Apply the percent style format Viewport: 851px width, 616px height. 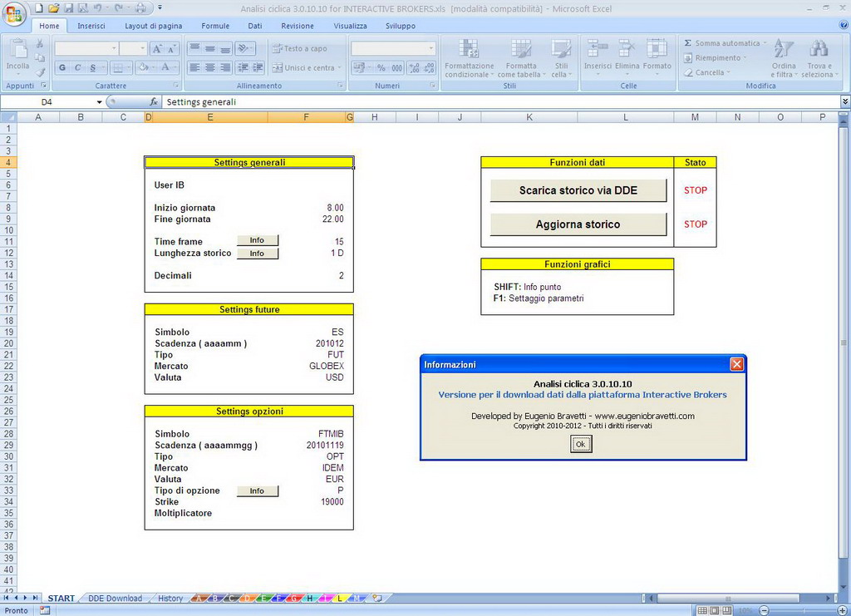pyautogui.click(x=381, y=68)
